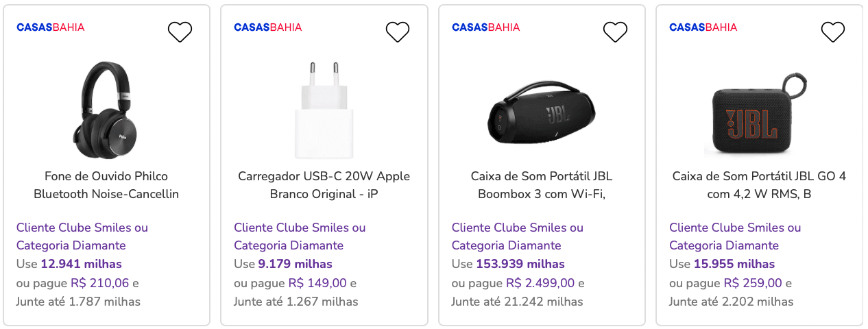Click Casas Bahia logo on Philco headphone card
This screenshot has height=329, width=868.
pos(51,27)
